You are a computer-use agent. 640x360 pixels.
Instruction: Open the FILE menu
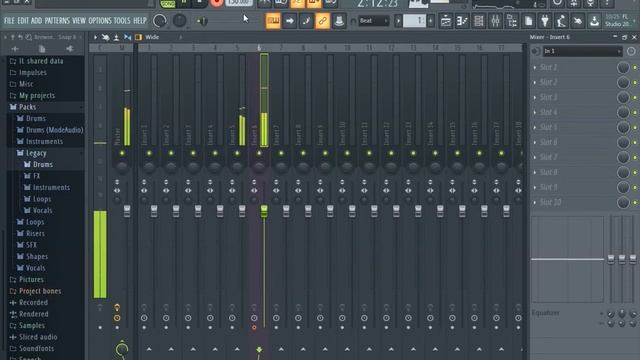[x=9, y=21]
